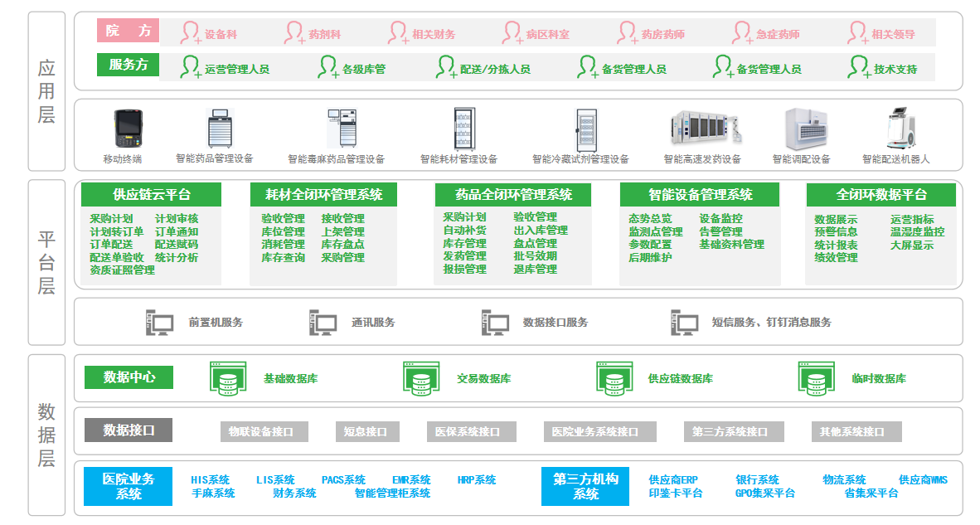Click the person icon for 相关财务

(398, 32)
